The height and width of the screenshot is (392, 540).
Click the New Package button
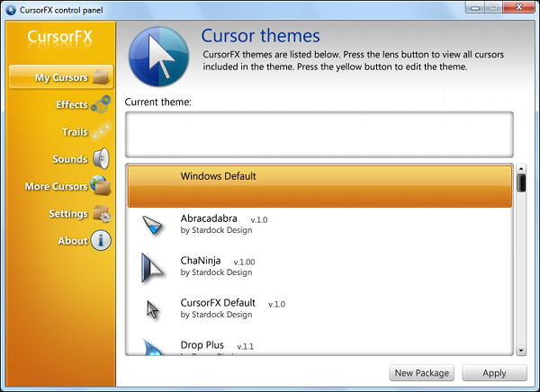coord(421,373)
